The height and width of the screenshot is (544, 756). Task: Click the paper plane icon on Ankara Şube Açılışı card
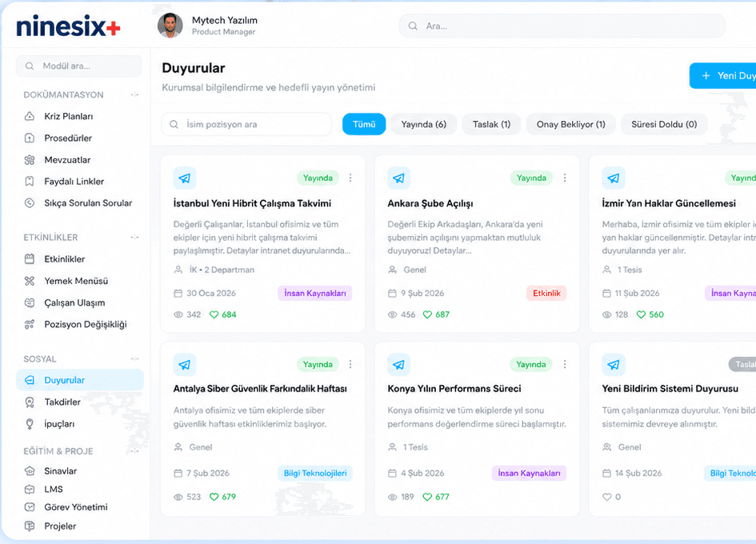point(398,178)
